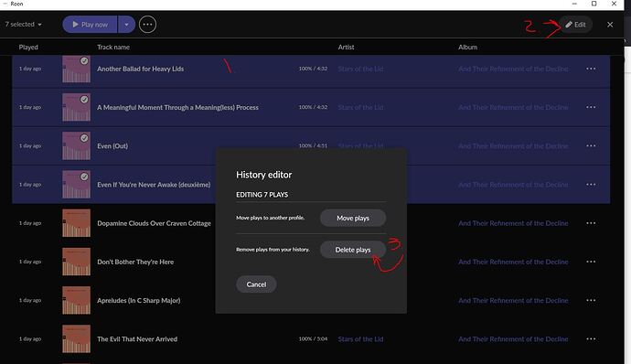Viewport: 631px width, 364px height.
Task: Click album art for Dopamine Clouds Over Craven Cottage
Action: 77,222
